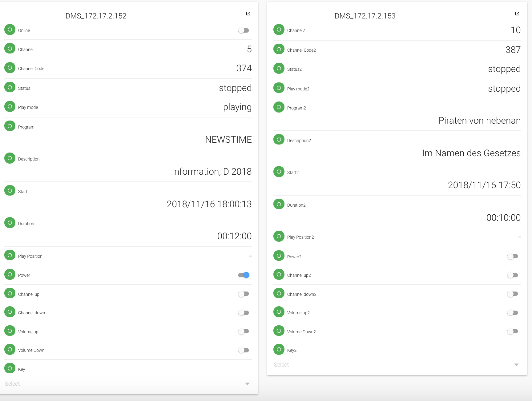This screenshot has width=532, height=401.
Task: Toggle the Channel up switch
Action: pos(244,294)
